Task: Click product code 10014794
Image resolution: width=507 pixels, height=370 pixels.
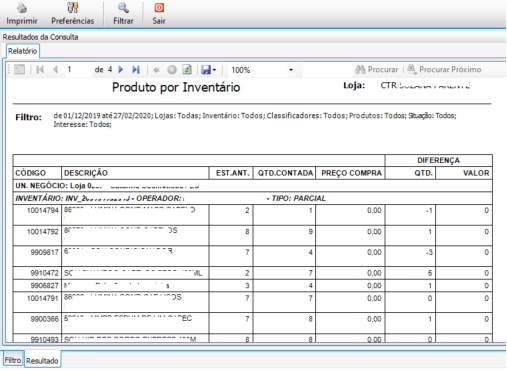Action: [x=43, y=211]
